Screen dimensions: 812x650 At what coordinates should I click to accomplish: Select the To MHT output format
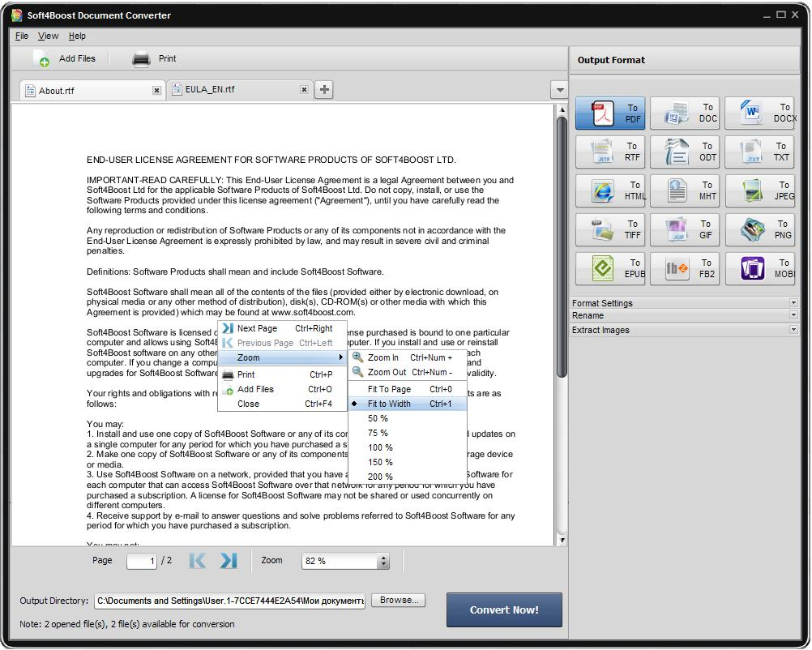point(685,190)
